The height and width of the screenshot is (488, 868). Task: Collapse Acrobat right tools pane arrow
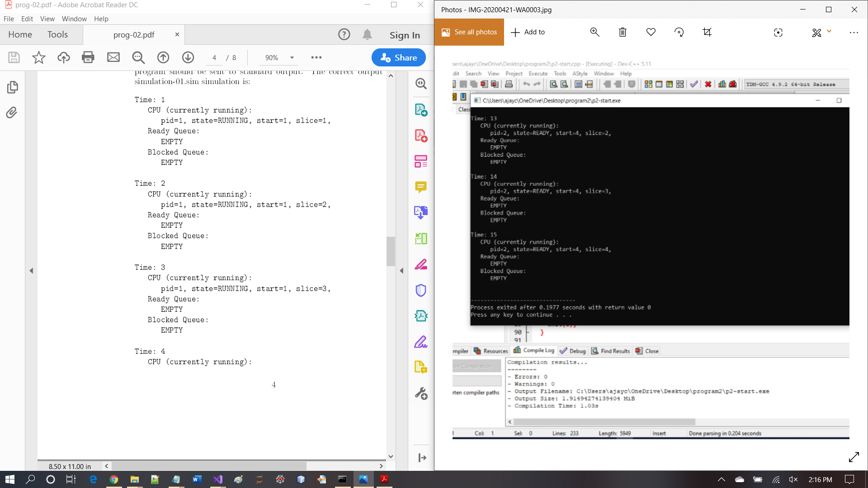(x=401, y=271)
